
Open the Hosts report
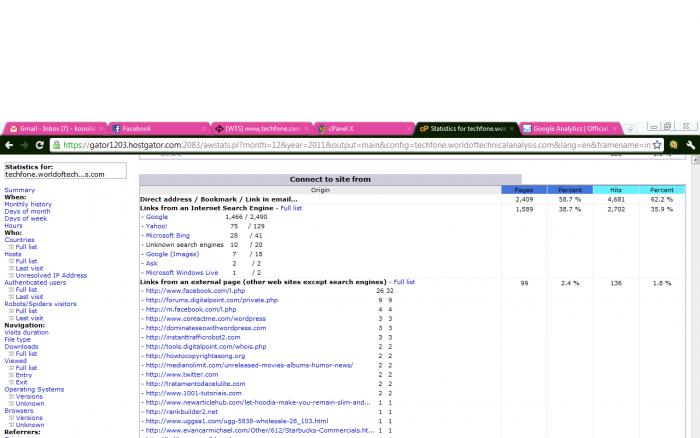(x=13, y=254)
